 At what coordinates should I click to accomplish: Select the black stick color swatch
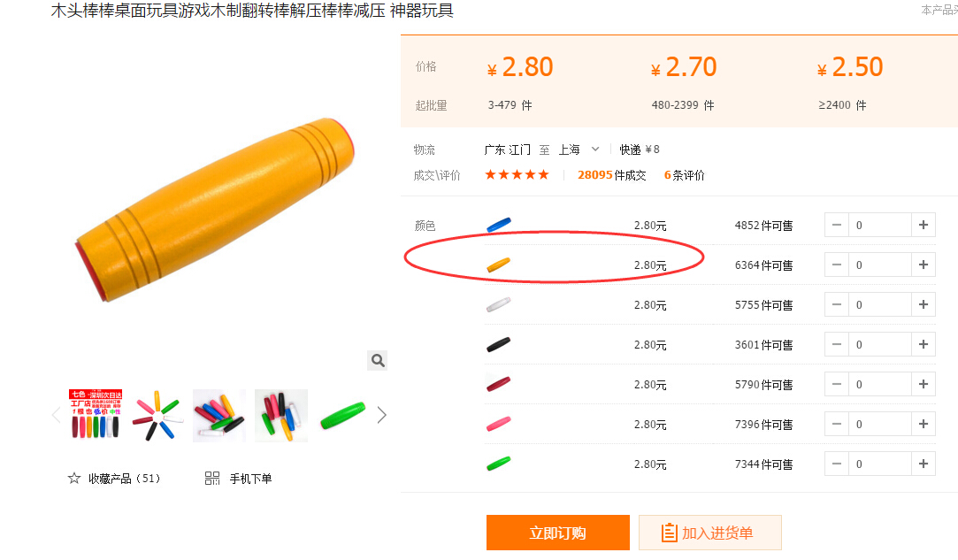pyautogui.click(x=499, y=344)
